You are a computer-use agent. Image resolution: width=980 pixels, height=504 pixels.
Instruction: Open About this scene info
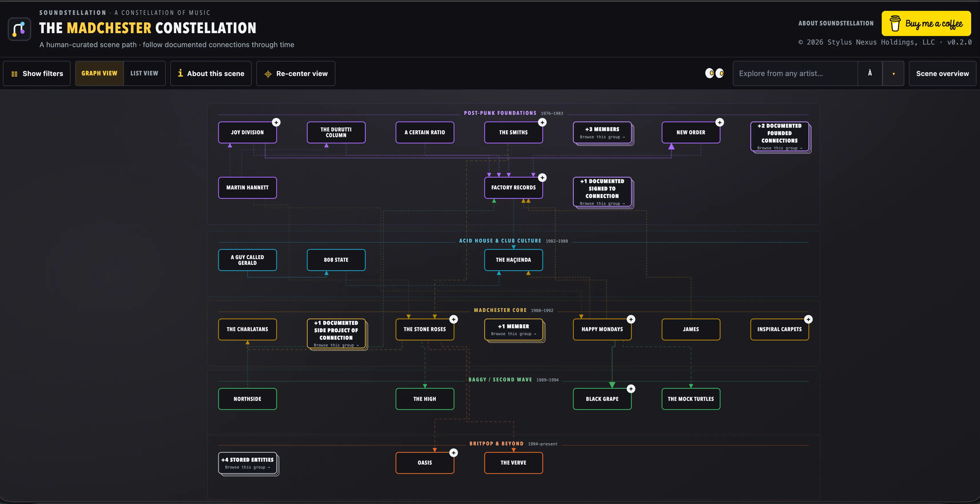(211, 73)
